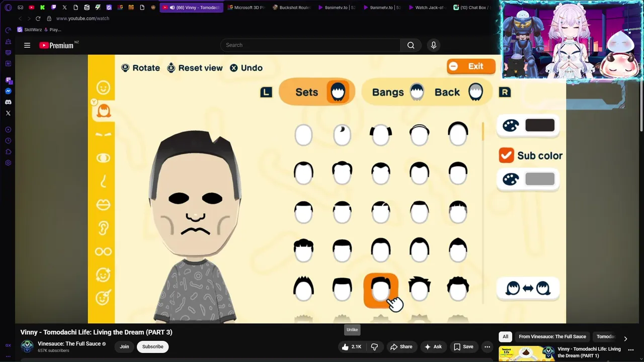Viewport: 644px width, 362px height.
Task: Open Messenger in the Opera sidebar
Action: pyautogui.click(x=8, y=91)
